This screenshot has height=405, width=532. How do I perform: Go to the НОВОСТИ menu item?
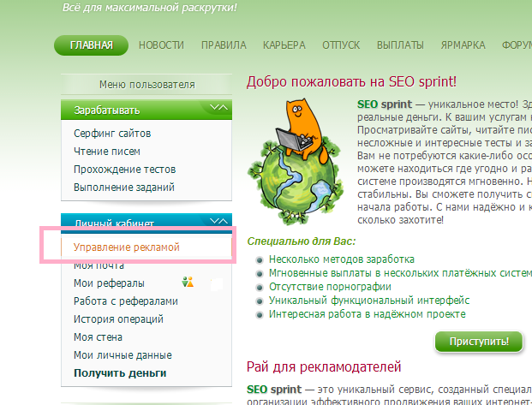coord(161,45)
